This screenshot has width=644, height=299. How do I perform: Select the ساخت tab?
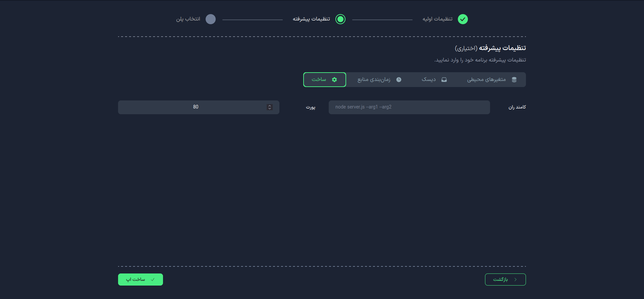[x=325, y=80]
